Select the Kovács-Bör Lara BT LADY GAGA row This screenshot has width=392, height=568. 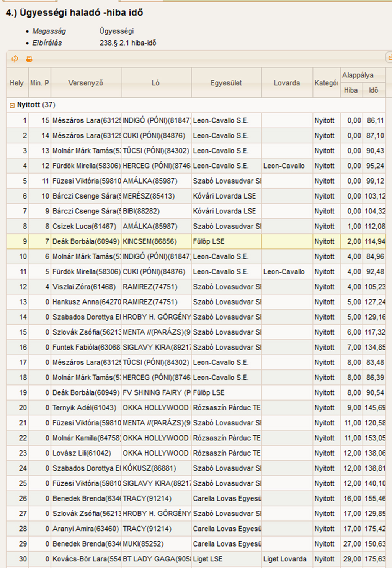(x=153, y=559)
